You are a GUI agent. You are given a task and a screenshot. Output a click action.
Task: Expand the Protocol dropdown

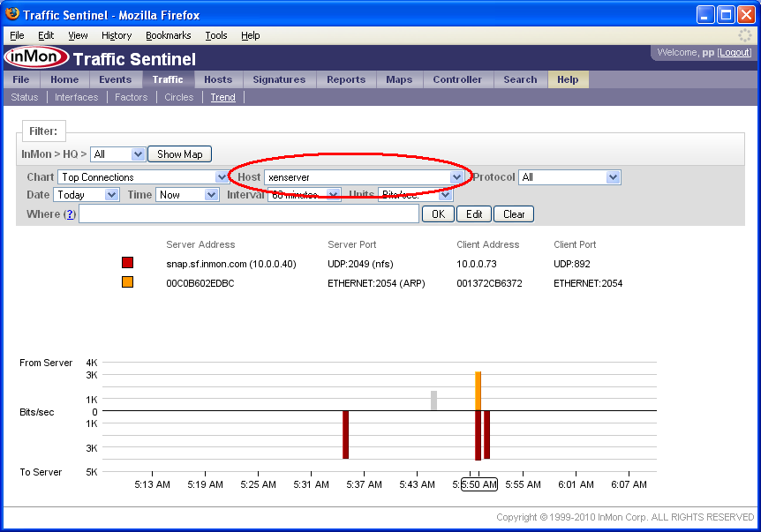569,177
